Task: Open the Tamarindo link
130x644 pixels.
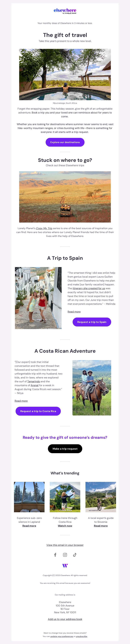Action: click(34, 381)
